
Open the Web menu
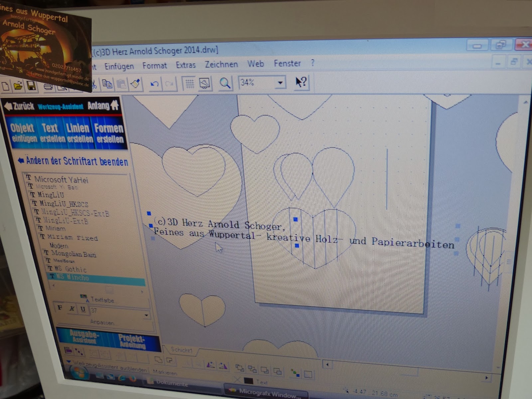[x=255, y=64]
